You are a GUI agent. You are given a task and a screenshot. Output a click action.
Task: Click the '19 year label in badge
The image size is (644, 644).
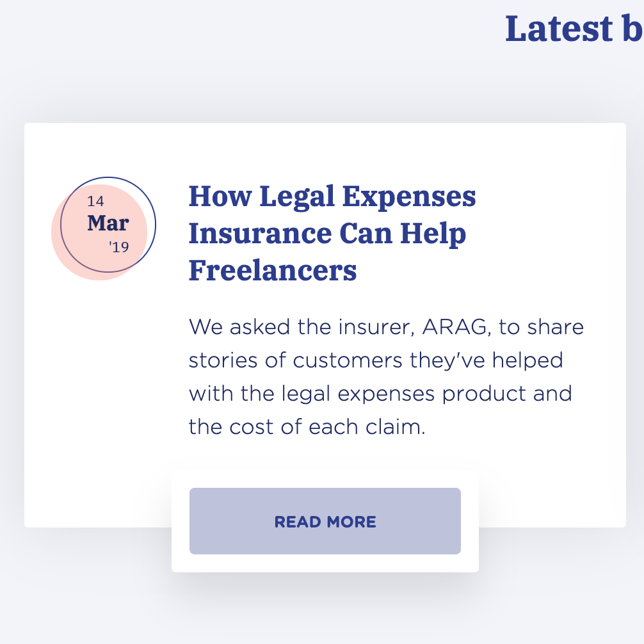click(119, 247)
